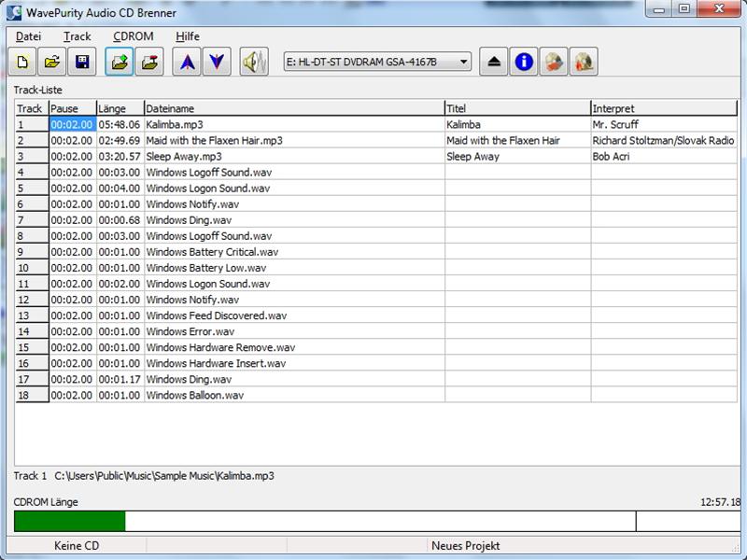Click length 05:48.06 of track 1
The image size is (747, 560).
pos(120,125)
